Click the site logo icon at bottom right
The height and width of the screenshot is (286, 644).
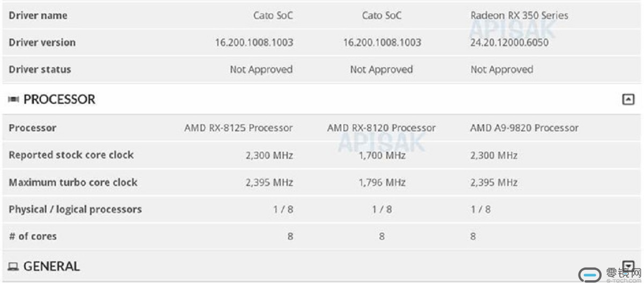[x=590, y=275]
